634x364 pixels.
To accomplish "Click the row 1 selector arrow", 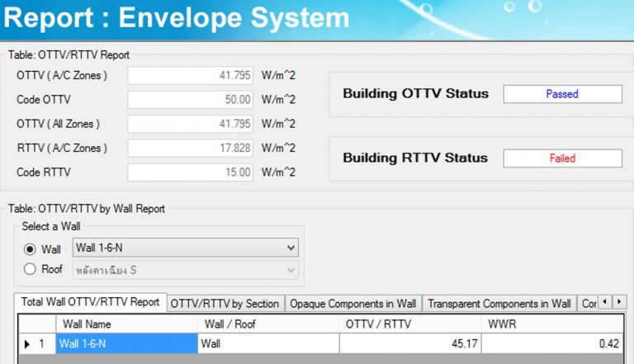I will (x=27, y=343).
